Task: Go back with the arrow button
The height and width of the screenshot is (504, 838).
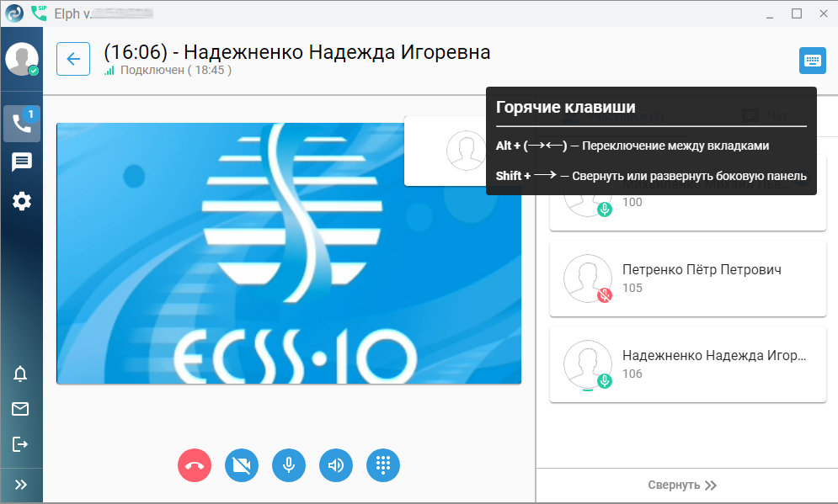Action: click(73, 59)
